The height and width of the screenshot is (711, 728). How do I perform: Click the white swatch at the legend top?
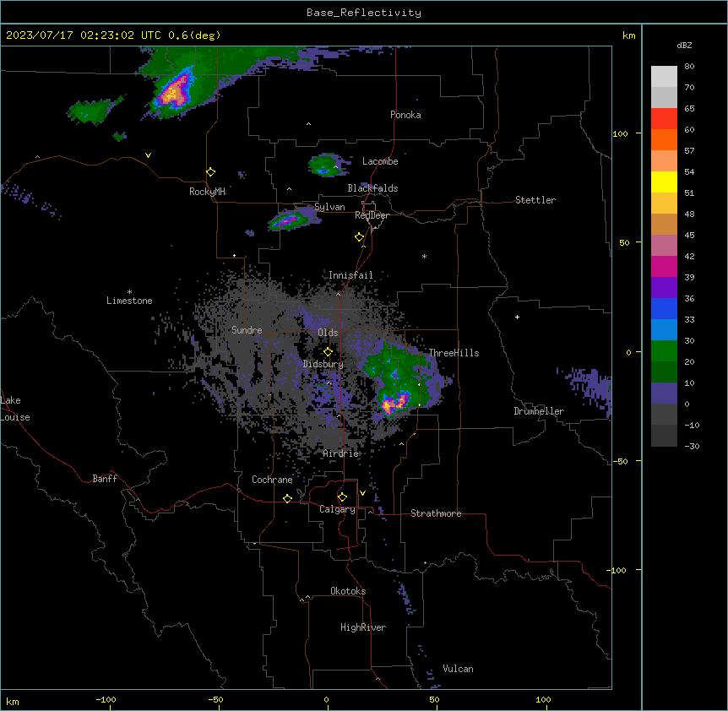(664, 76)
